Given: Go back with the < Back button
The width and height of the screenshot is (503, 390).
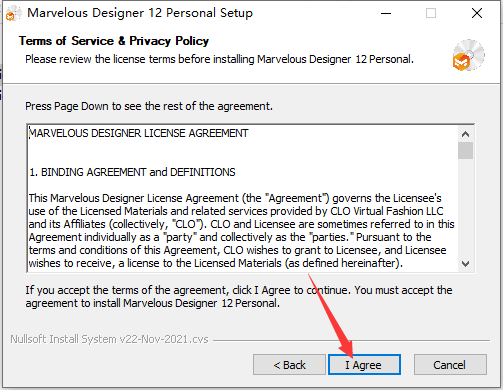Looking at the screenshot, I should [x=289, y=365].
